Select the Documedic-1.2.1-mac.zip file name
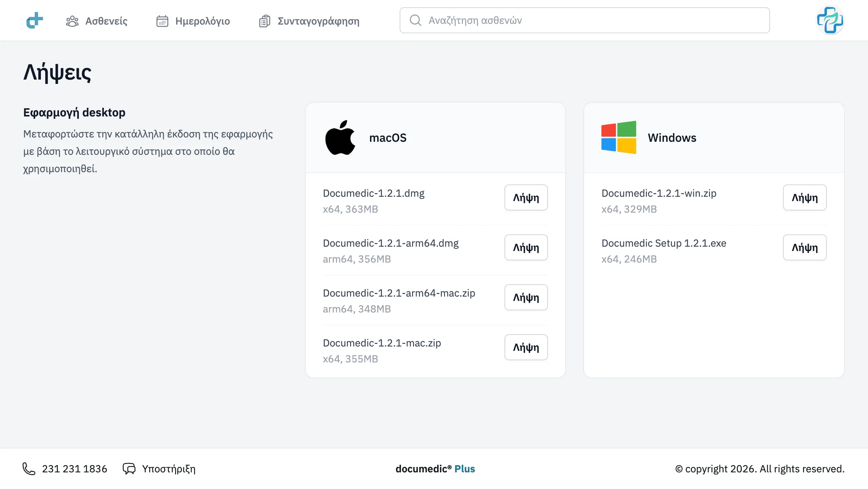The height and width of the screenshot is (489, 868). coord(382,343)
